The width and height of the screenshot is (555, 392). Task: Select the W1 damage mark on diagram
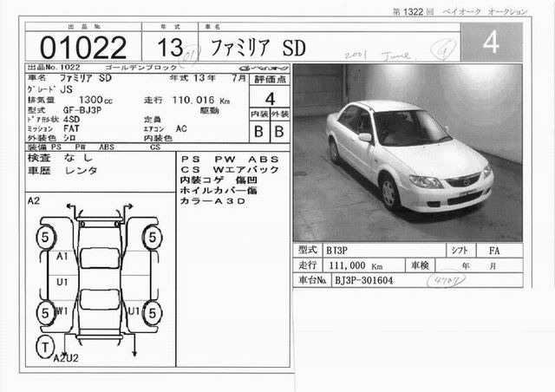tap(62, 311)
